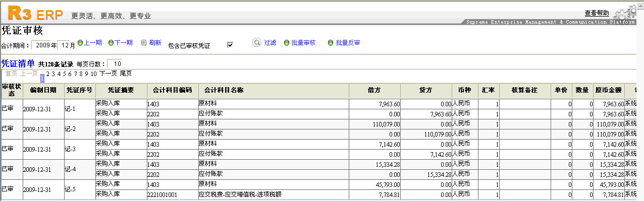This screenshot has height=201, width=644.
Task: Click the 贷方 column header
Action: 426,91
